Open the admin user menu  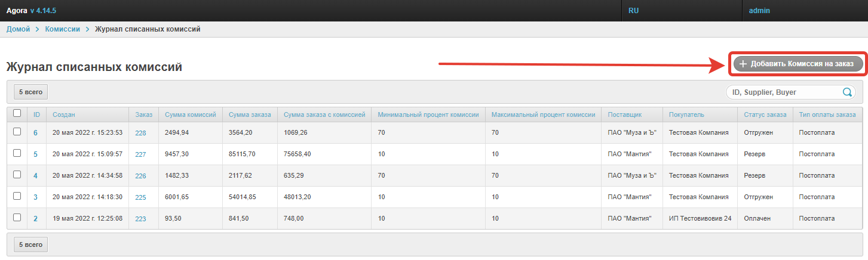point(759,11)
